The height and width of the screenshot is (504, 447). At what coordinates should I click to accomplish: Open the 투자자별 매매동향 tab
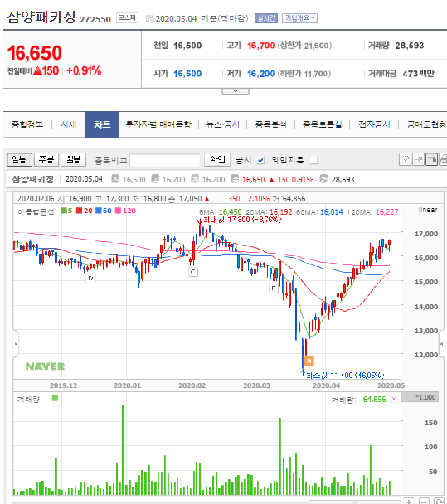coord(158,124)
